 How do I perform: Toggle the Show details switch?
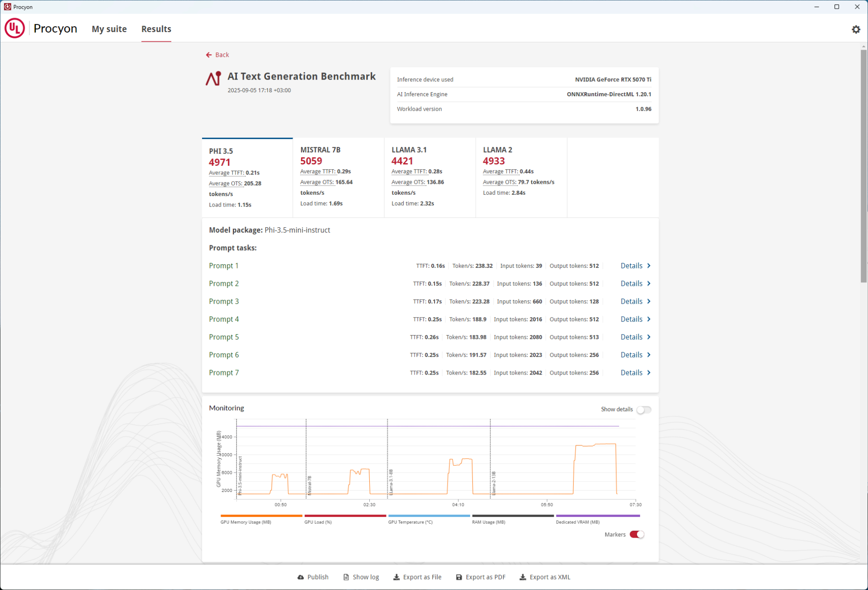[x=644, y=410]
